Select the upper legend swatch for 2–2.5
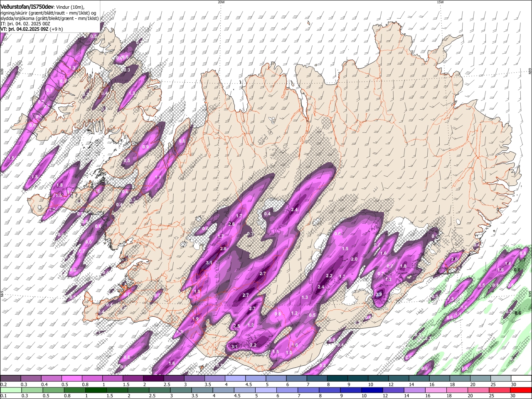The height and width of the screenshot is (399, 532). point(153,378)
